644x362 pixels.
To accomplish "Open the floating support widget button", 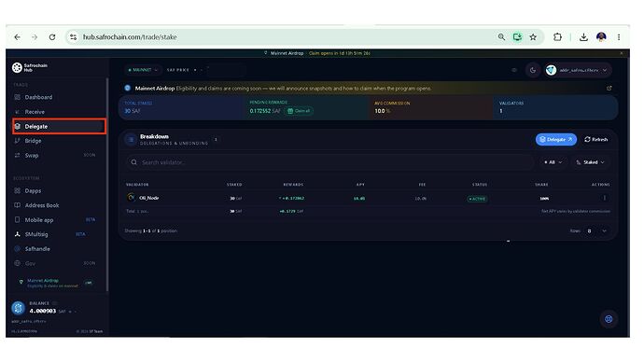I will 609,319.
